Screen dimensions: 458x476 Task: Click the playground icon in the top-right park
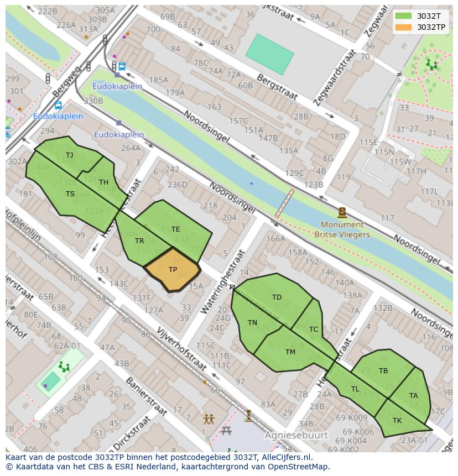tap(431, 65)
